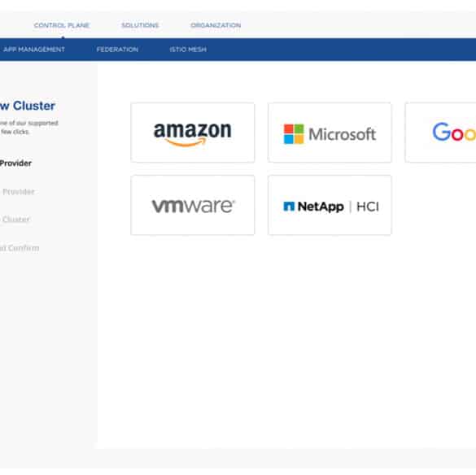
Task: Click the greyed-out Confirm wizard step
Action: pos(20,248)
